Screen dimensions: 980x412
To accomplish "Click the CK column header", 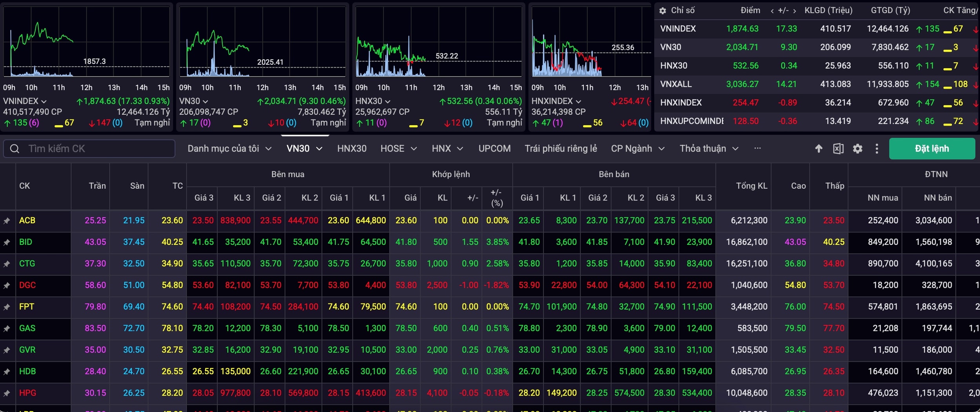I will coord(24,186).
